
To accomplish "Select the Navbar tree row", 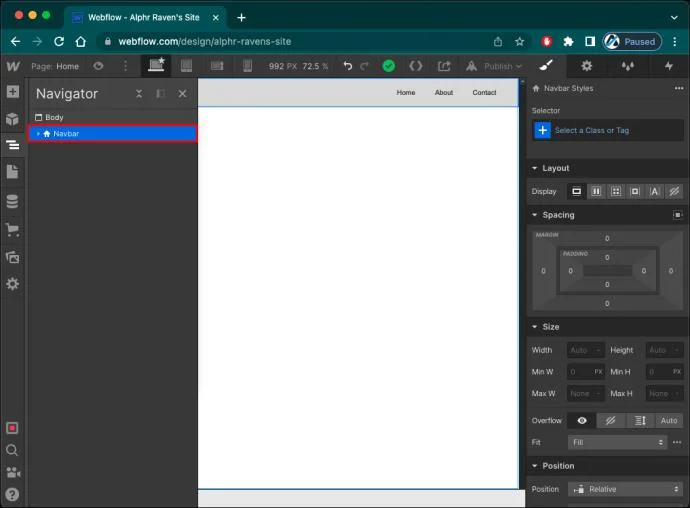I will (x=113, y=133).
